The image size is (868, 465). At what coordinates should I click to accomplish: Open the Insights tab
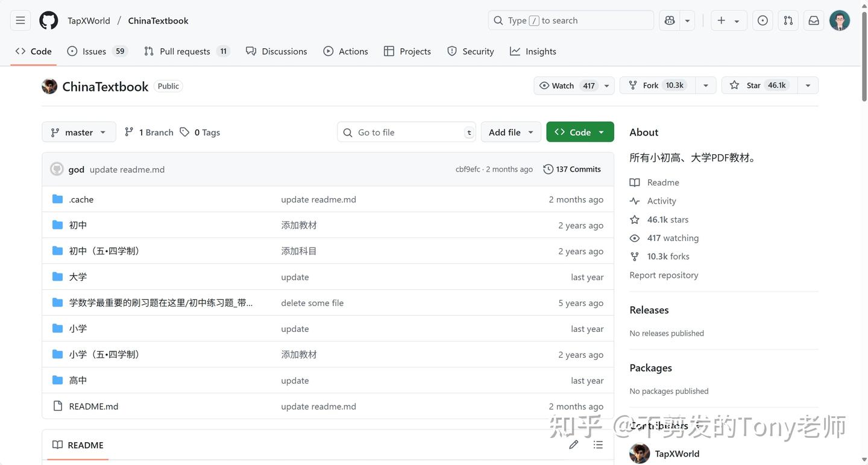(540, 51)
